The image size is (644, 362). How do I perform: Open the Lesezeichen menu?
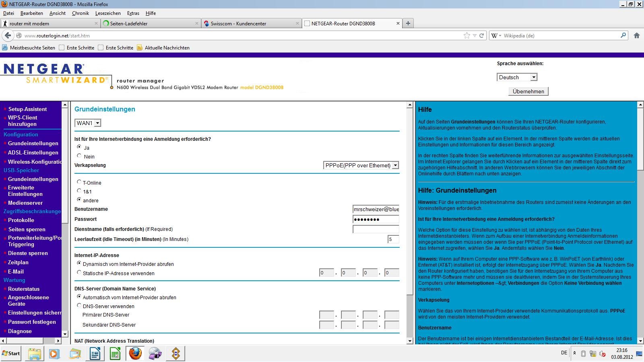[108, 13]
